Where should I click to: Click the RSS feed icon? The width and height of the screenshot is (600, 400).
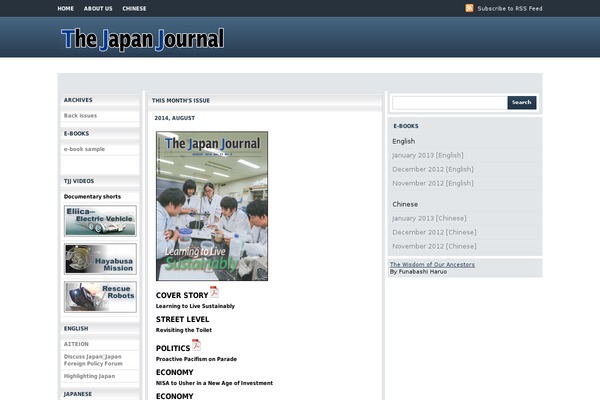pyautogui.click(x=469, y=8)
